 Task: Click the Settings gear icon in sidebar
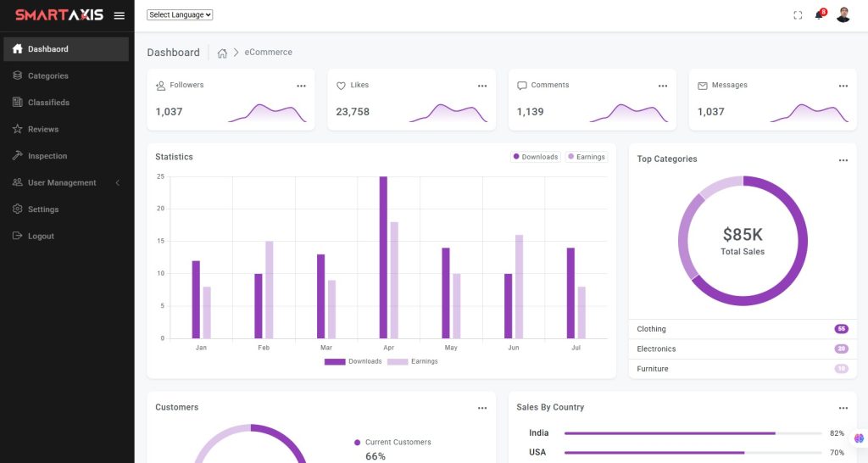[x=17, y=209]
